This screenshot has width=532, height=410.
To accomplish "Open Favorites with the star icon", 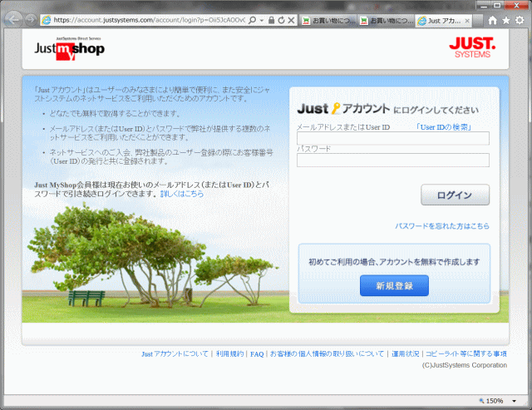I will (506, 20).
